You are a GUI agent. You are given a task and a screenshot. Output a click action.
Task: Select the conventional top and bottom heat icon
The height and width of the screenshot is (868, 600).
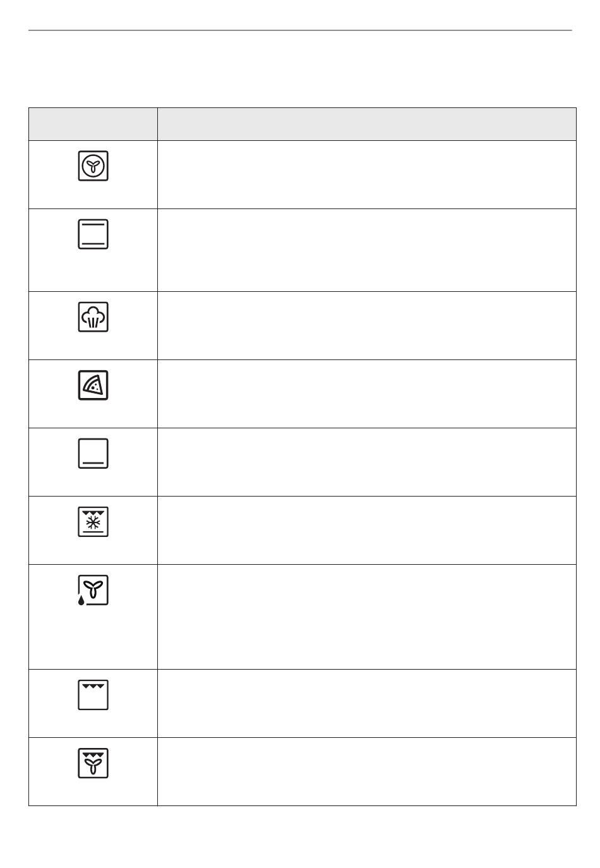pyautogui.click(x=93, y=234)
